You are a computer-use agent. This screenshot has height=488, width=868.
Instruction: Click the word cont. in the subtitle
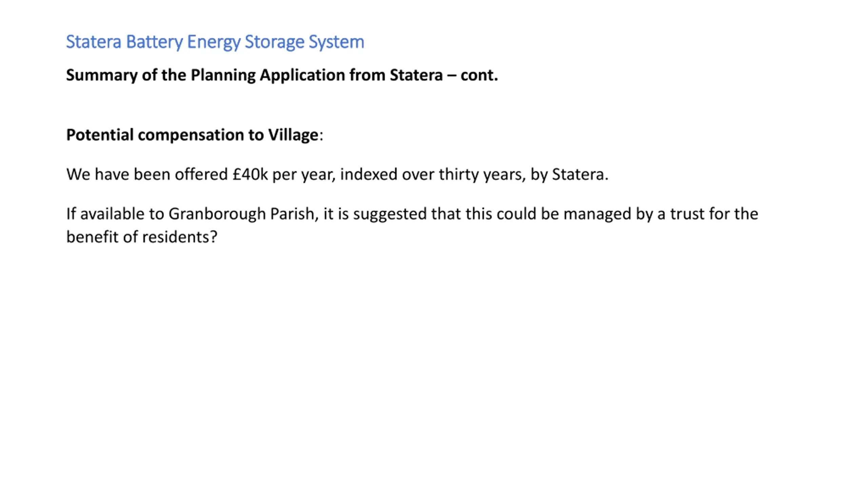point(479,75)
